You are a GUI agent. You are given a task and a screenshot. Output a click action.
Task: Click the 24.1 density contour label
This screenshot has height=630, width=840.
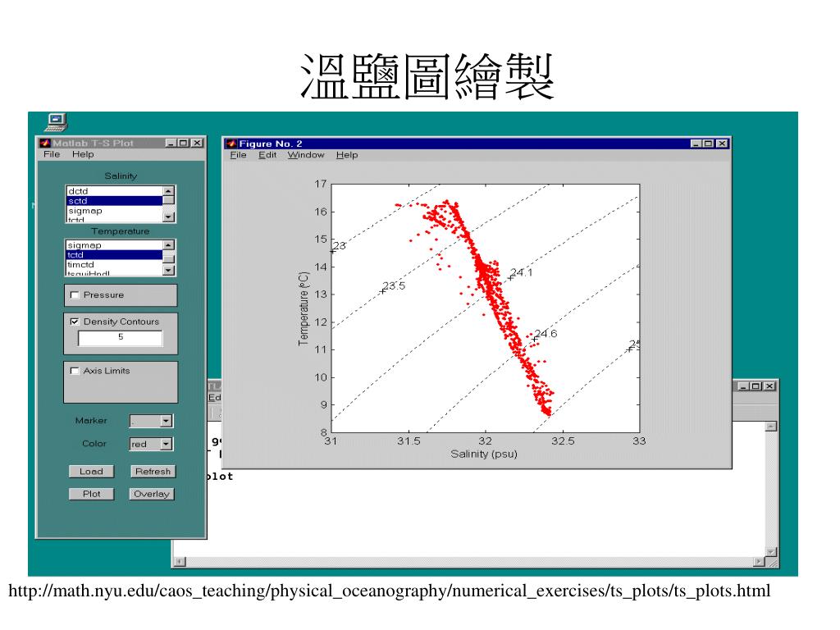point(521,272)
